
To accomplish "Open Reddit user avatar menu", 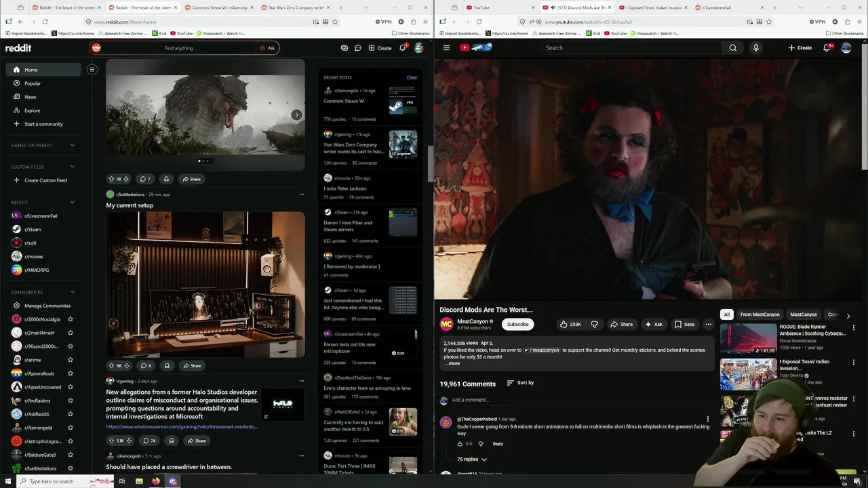I will click(418, 48).
